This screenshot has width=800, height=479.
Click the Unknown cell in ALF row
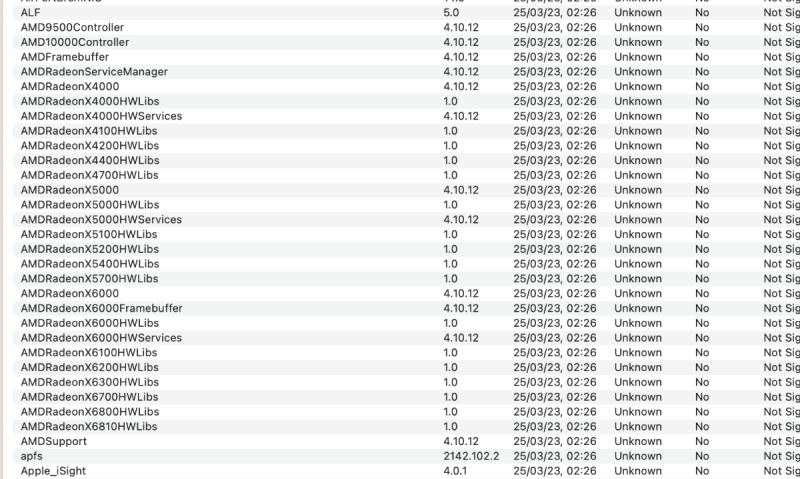(638, 12)
